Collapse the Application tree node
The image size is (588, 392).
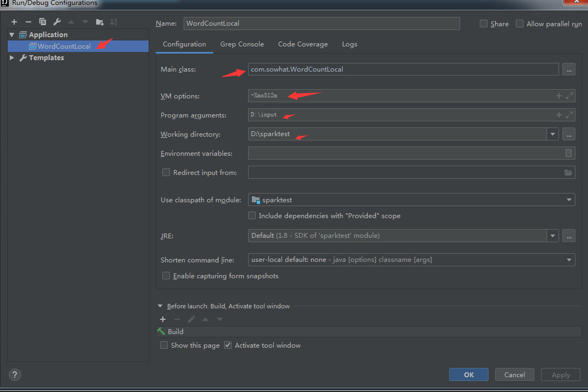pyautogui.click(x=12, y=35)
